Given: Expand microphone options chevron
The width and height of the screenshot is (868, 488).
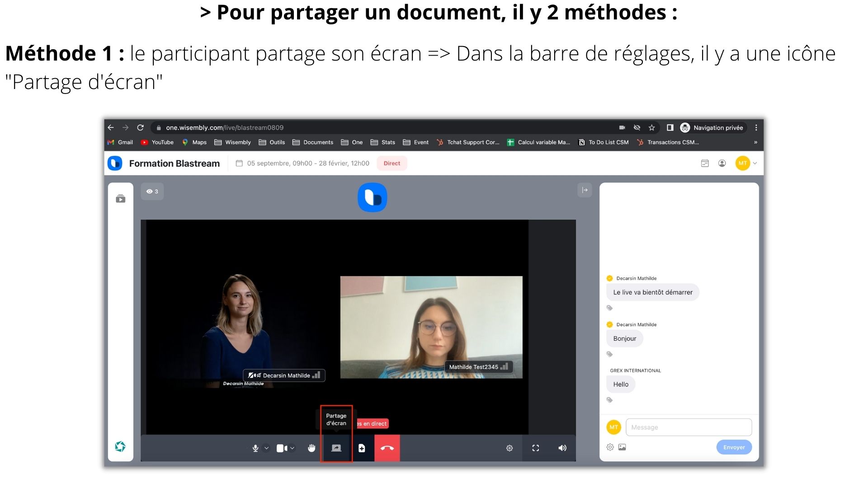Looking at the screenshot, I should pos(266,448).
